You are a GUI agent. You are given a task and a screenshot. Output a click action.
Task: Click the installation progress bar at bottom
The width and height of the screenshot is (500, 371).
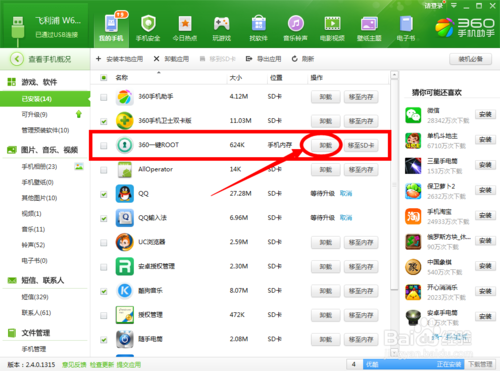pyautogui.click(x=414, y=364)
